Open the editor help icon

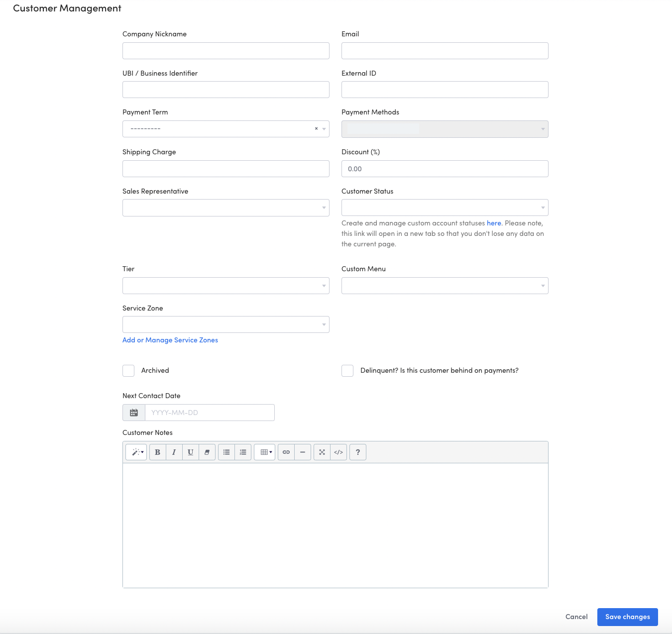point(358,452)
